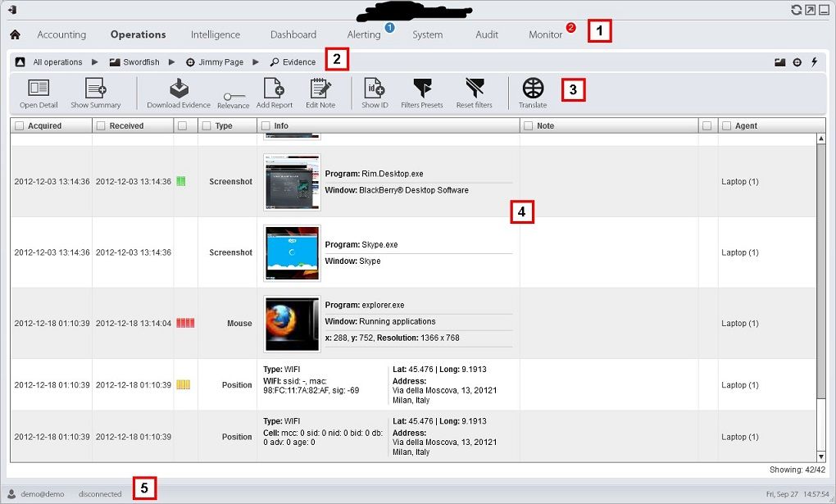Select 'Window: Running applications' text
836x504 pixels.
click(x=380, y=321)
